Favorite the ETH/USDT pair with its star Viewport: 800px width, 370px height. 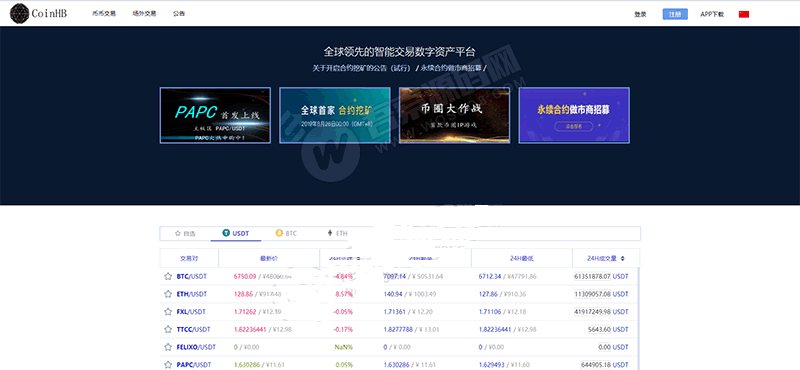coord(168,294)
